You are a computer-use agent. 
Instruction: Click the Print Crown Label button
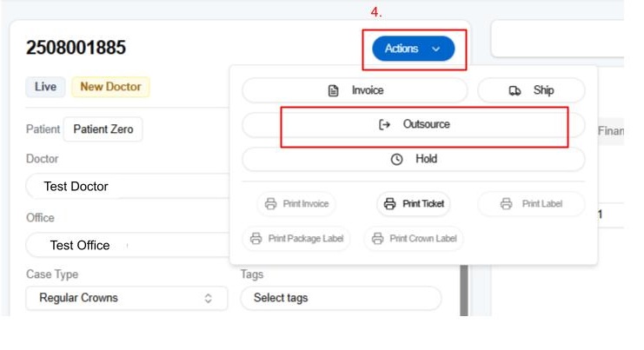(414, 238)
